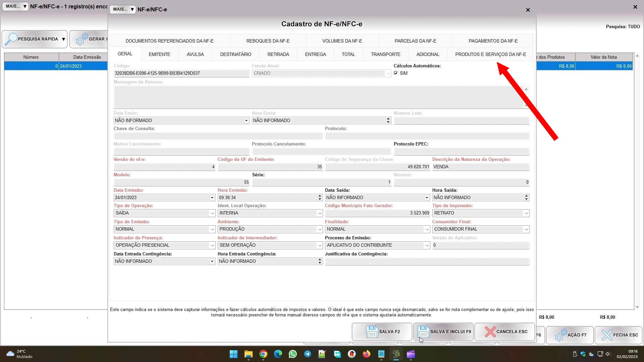Open the network connection tray icon
Screen dimensions: 644x362
600,354
